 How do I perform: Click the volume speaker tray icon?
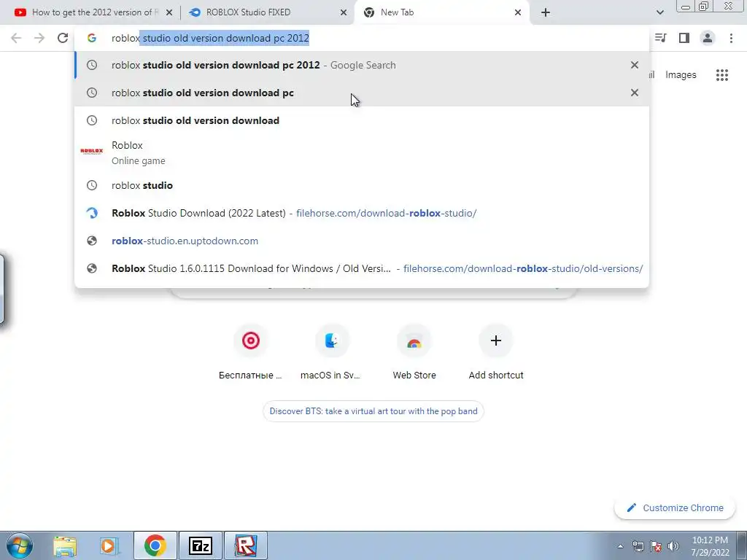pyautogui.click(x=673, y=546)
